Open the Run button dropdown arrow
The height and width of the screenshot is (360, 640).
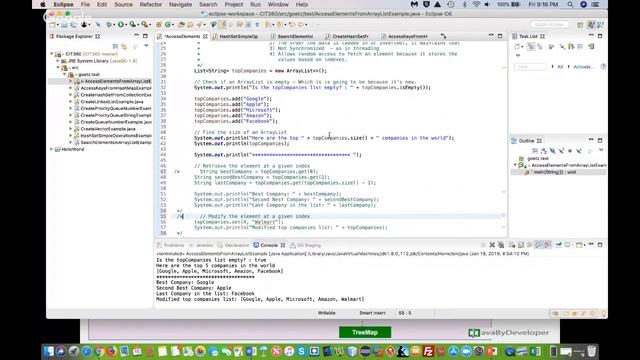point(125,25)
